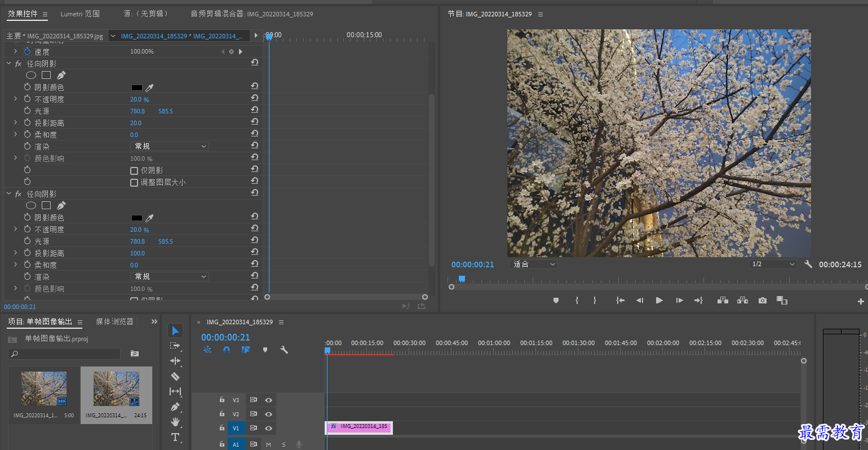Toggle linked selection in timeline
Screen dimensions: 868x450
(x=246, y=350)
